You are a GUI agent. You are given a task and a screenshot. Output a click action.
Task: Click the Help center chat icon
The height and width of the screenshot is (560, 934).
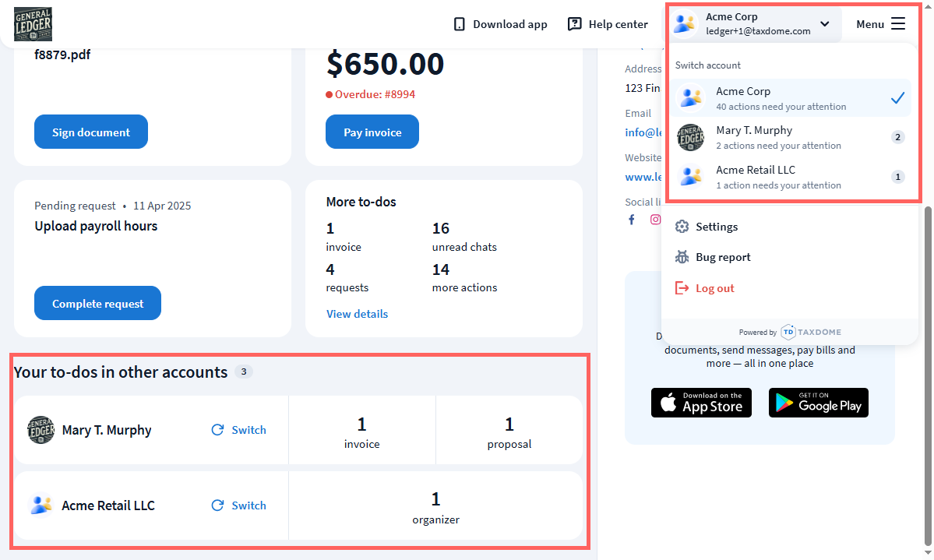coord(575,24)
